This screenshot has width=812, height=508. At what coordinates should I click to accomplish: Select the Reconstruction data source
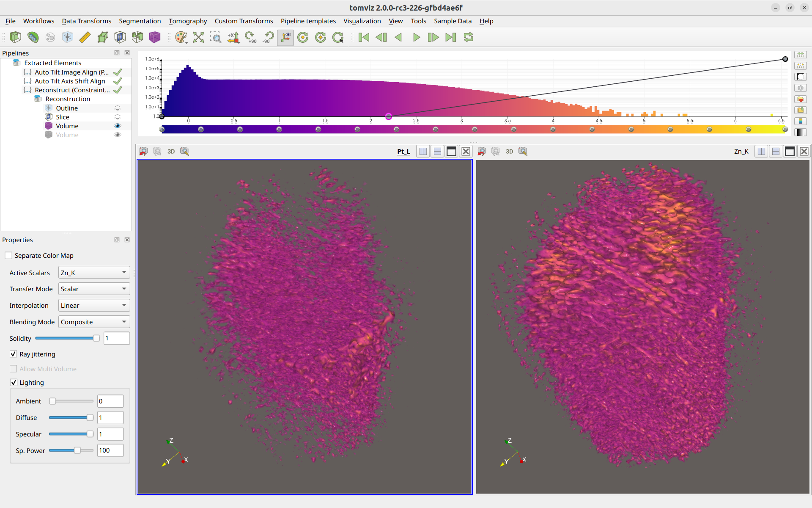(68, 99)
